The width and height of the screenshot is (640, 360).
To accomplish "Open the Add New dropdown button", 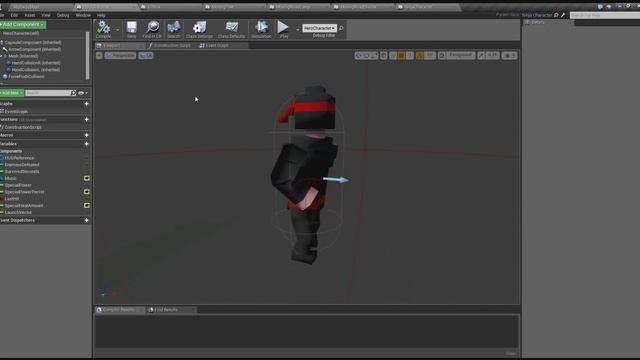I will tap(11, 93).
